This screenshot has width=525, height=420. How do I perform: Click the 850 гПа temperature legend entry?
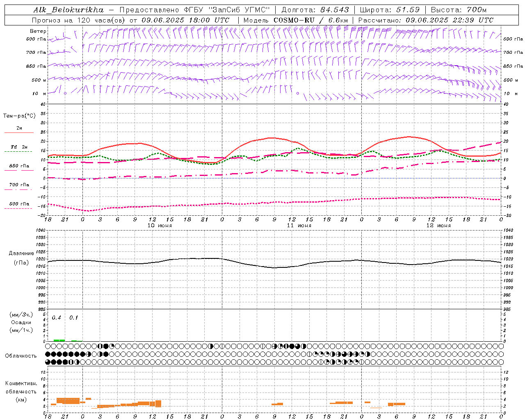19,166
